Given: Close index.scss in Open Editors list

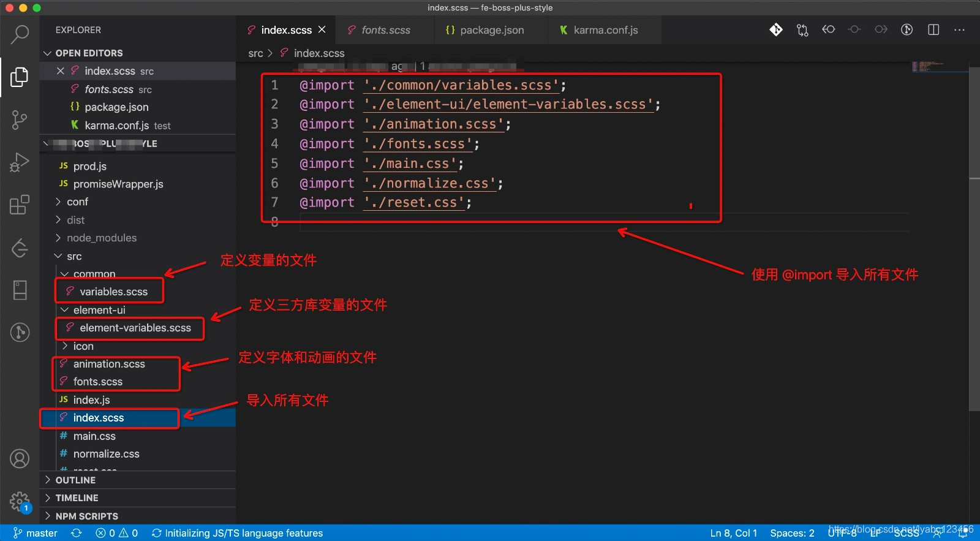Looking at the screenshot, I should (61, 71).
